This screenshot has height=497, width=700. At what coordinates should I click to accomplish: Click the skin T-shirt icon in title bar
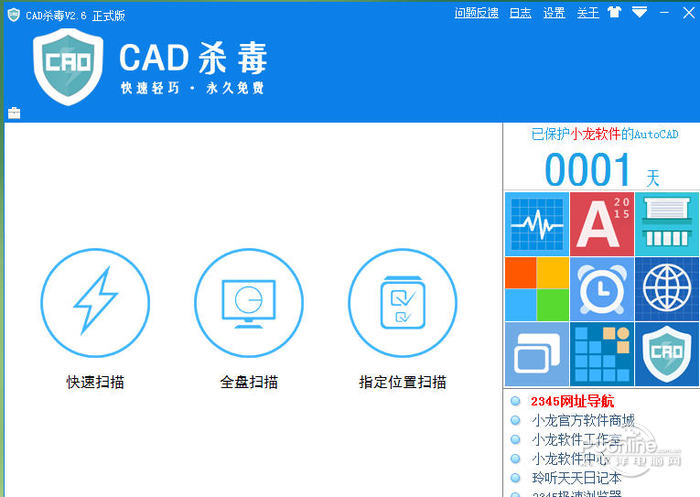click(x=614, y=13)
